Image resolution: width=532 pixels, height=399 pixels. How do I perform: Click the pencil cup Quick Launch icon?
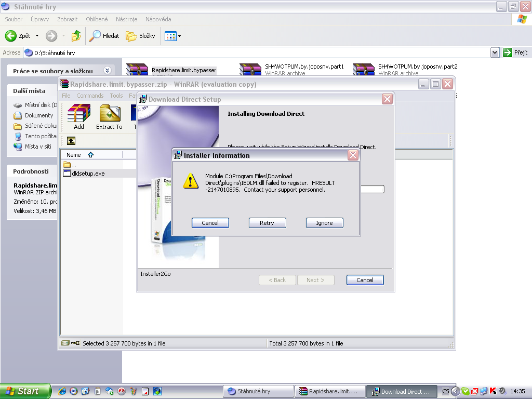coord(133,391)
